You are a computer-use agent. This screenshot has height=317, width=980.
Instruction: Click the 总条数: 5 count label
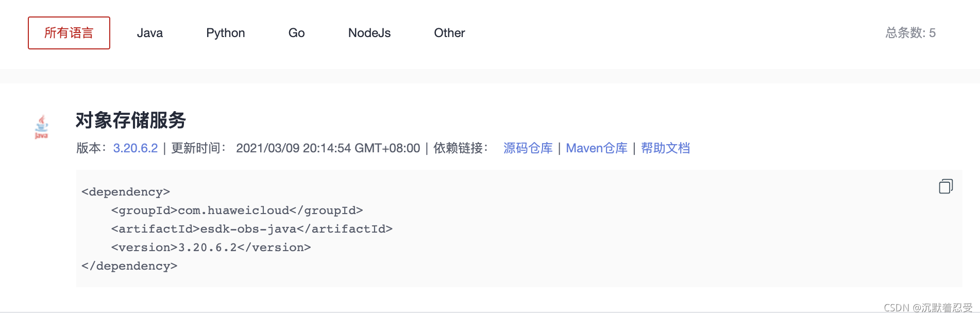tap(910, 33)
